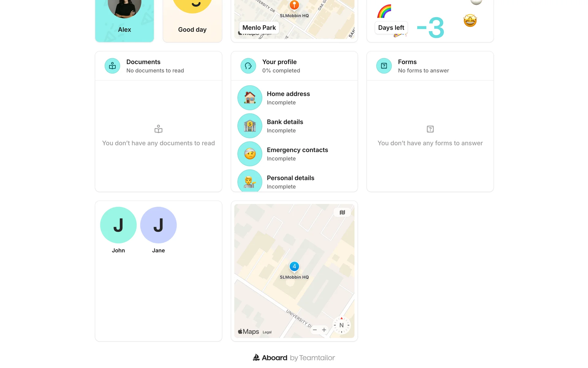Select the Emergency contacts bandaged-face icon
This screenshot has width=588, height=368.
pyautogui.click(x=250, y=154)
